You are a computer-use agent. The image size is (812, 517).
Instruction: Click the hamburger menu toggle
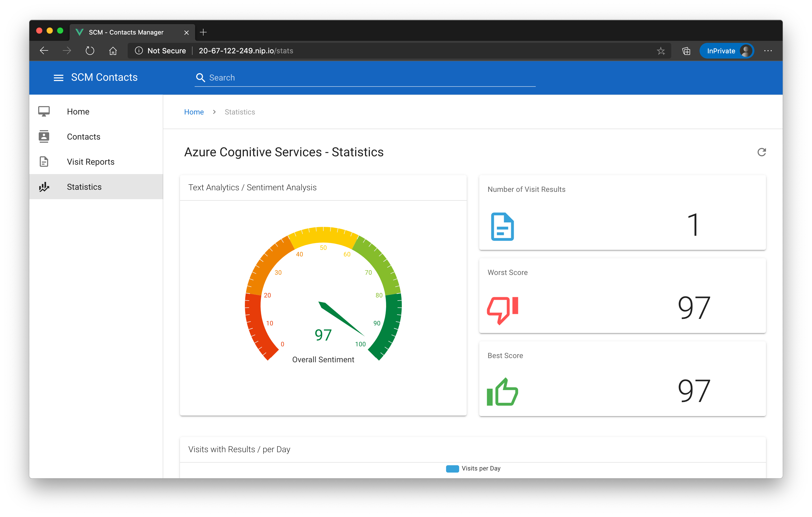click(57, 77)
